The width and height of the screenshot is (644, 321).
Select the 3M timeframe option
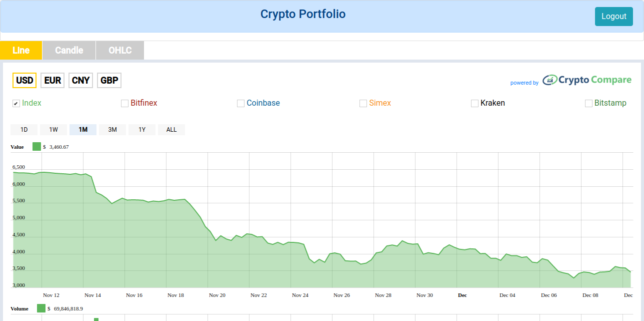coord(112,129)
